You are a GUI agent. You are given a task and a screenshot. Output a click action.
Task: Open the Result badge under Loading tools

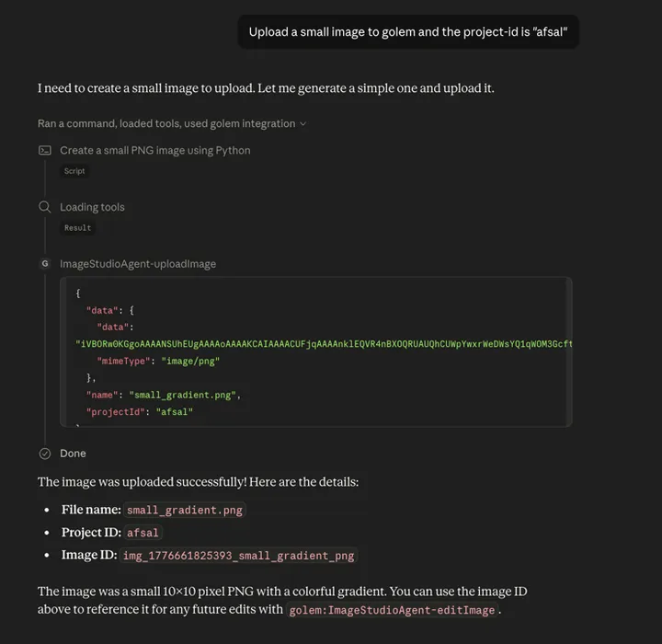[x=77, y=228]
